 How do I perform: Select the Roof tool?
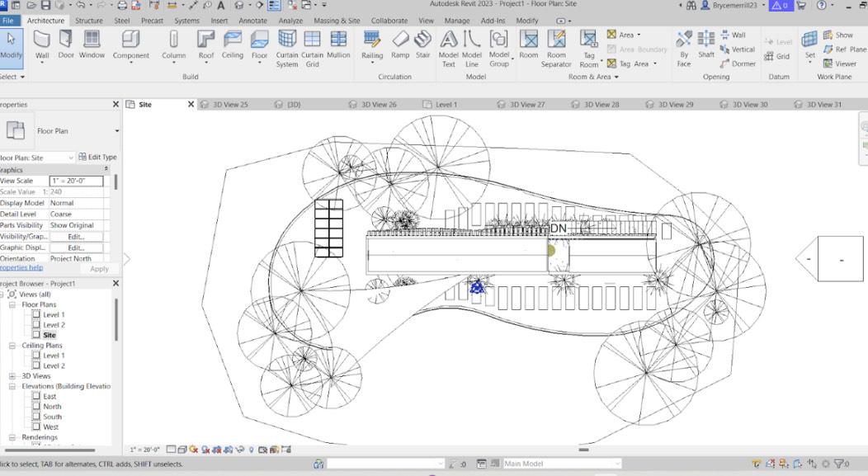coord(206,45)
